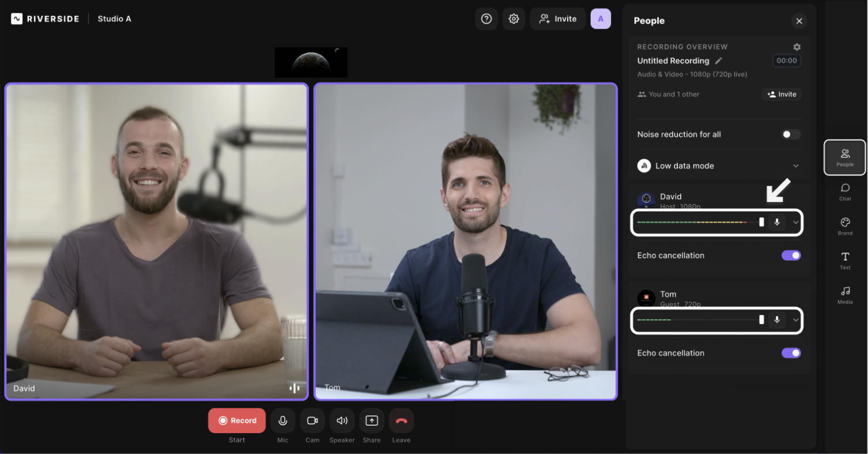
Task: Disable David's Echo cancellation toggle
Action: [791, 256]
